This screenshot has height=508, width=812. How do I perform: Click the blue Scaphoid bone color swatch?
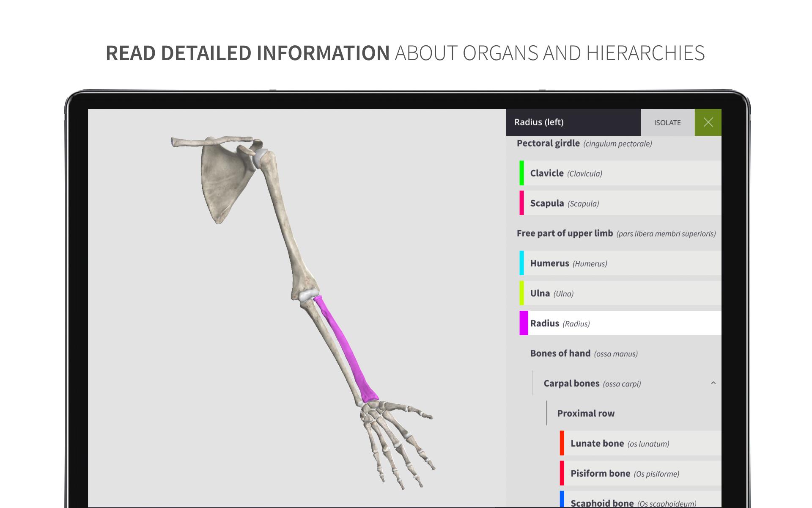[x=562, y=500]
